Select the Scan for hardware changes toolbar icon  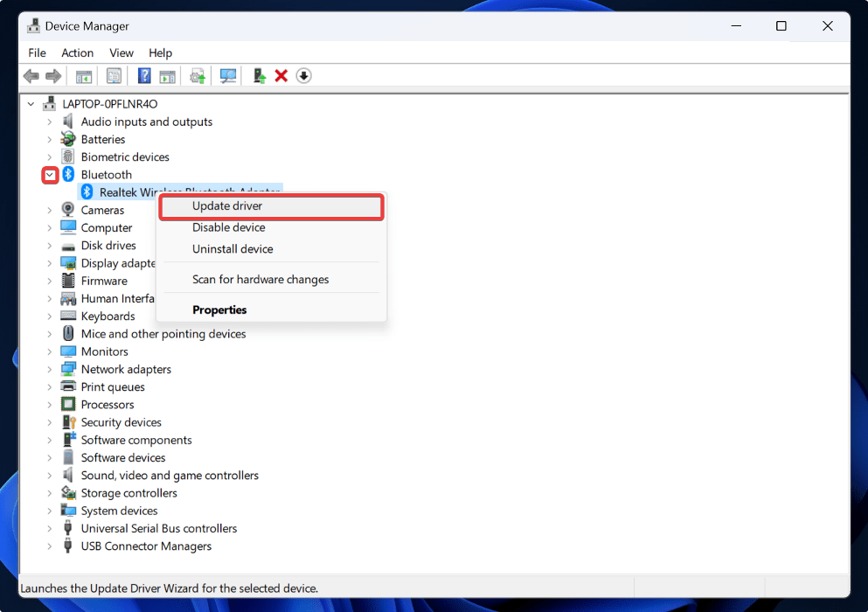[x=227, y=75]
